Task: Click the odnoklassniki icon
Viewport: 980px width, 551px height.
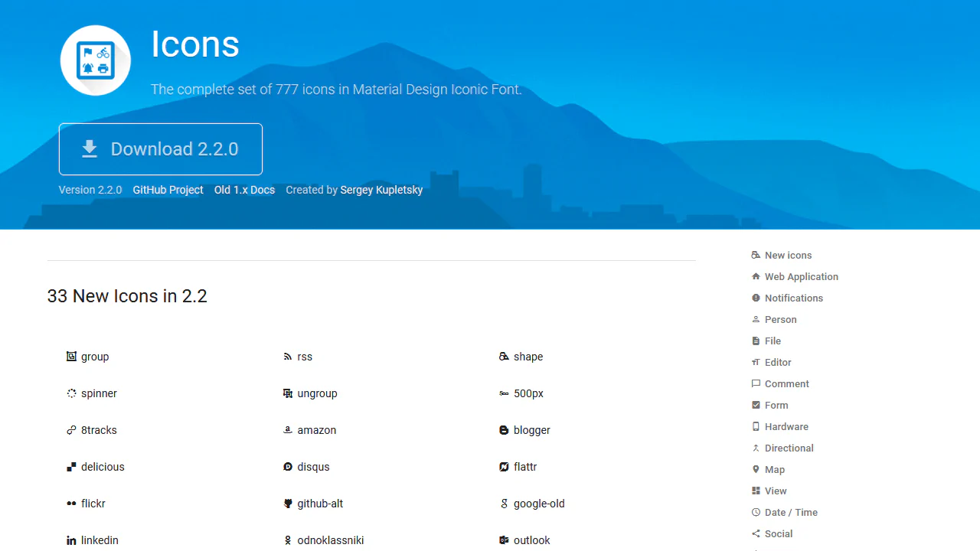Action: [x=288, y=540]
